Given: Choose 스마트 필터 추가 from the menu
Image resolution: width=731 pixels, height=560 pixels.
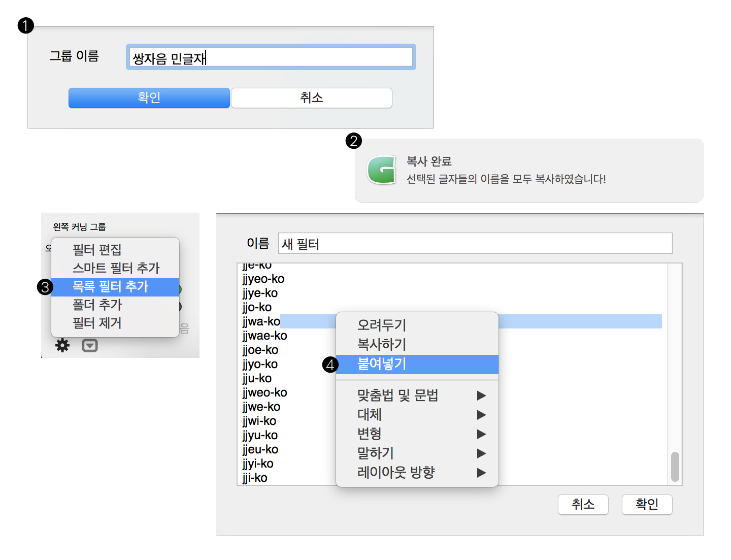Looking at the screenshot, I should click(x=115, y=268).
